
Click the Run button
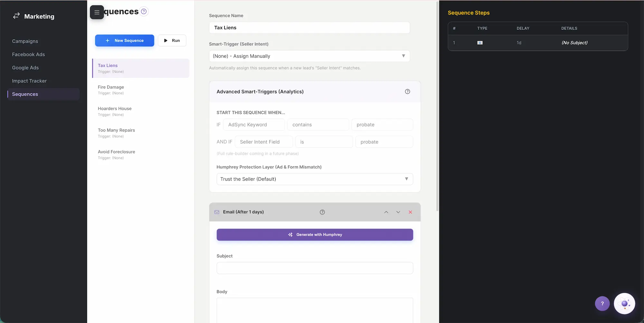tap(172, 41)
